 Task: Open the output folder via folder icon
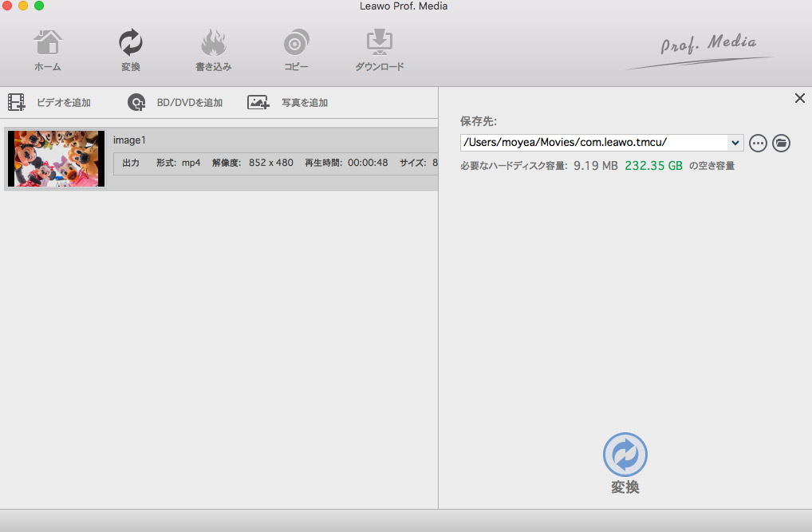782,143
